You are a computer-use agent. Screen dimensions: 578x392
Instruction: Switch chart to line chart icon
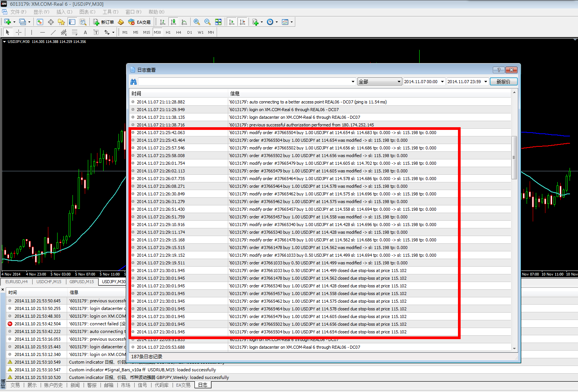pyautogui.click(x=184, y=22)
